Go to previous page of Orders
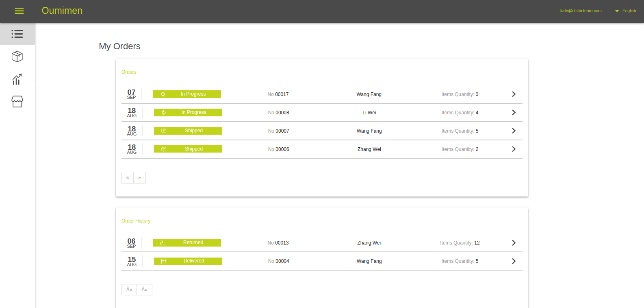The image size is (644, 308). tap(128, 178)
